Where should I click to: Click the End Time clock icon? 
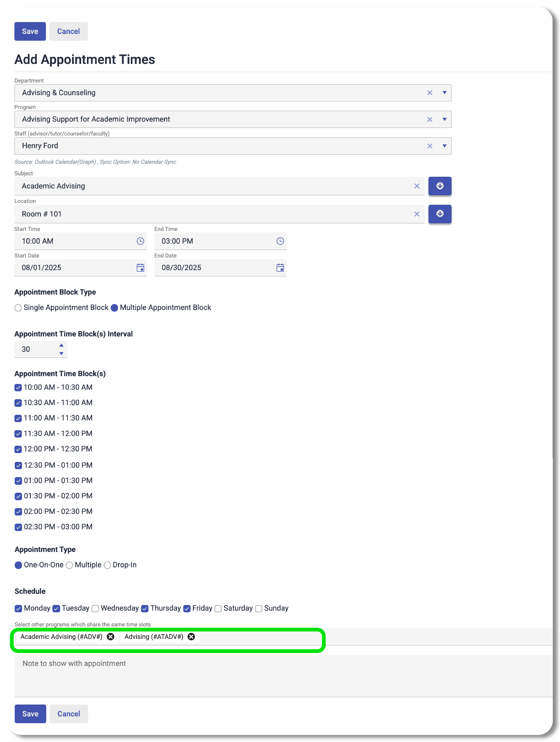tap(280, 241)
